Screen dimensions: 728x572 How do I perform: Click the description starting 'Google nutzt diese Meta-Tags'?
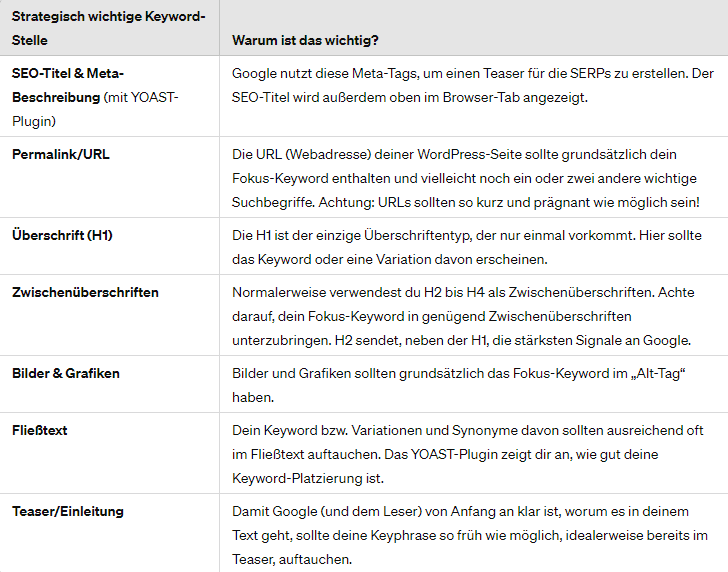point(473,85)
